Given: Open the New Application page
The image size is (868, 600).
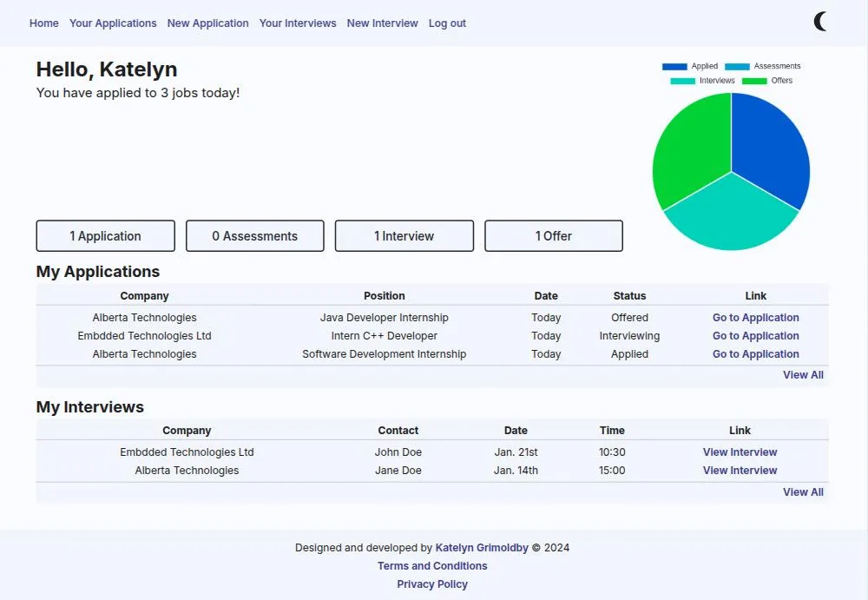Looking at the screenshot, I should 207,23.
